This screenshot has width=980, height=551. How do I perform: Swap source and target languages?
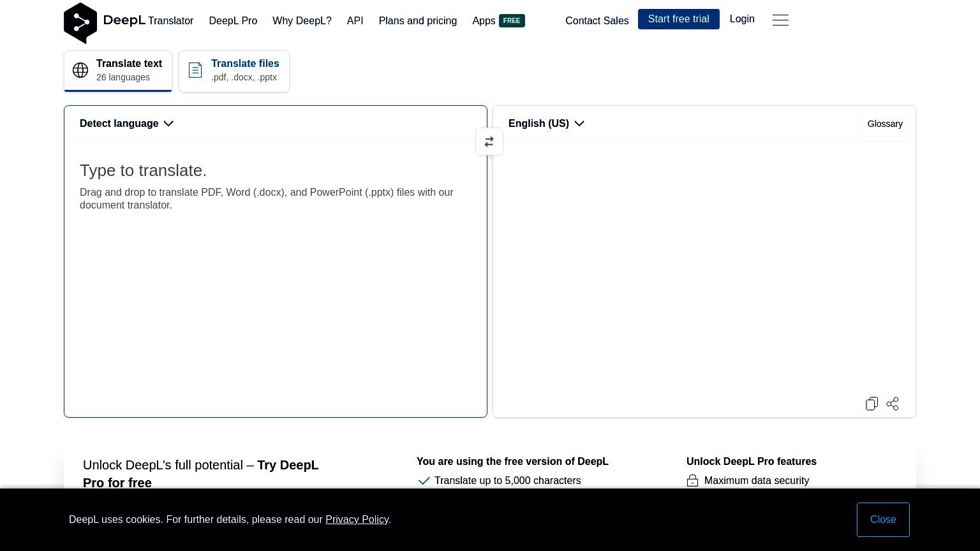pos(489,142)
